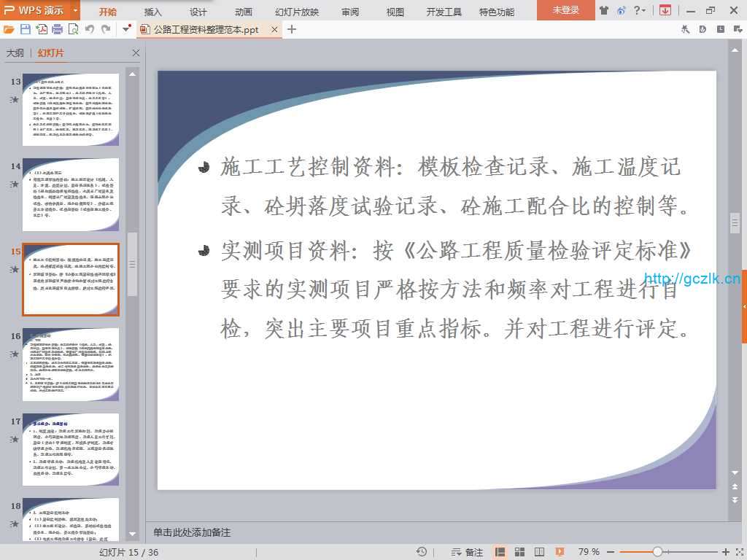The image size is (747, 560).
Task: Switch to reading view
Action: (538, 552)
